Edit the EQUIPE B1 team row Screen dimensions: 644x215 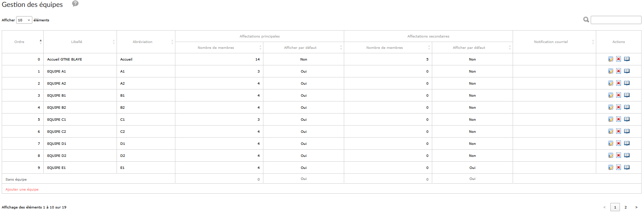611,95
